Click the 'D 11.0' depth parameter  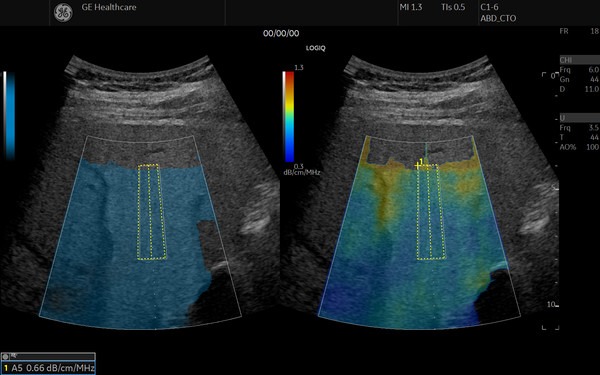580,89
